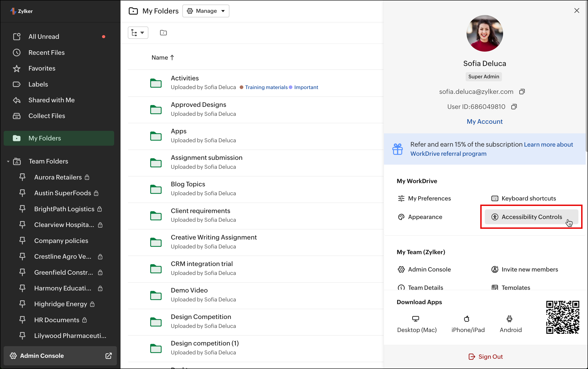
Task: Click the Desktop (Mac) download icon
Action: click(415, 319)
